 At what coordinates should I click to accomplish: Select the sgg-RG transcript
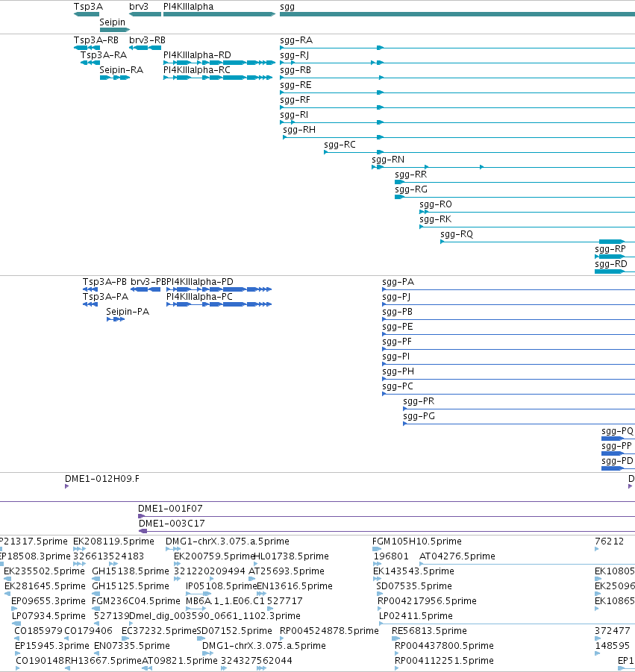point(515,197)
